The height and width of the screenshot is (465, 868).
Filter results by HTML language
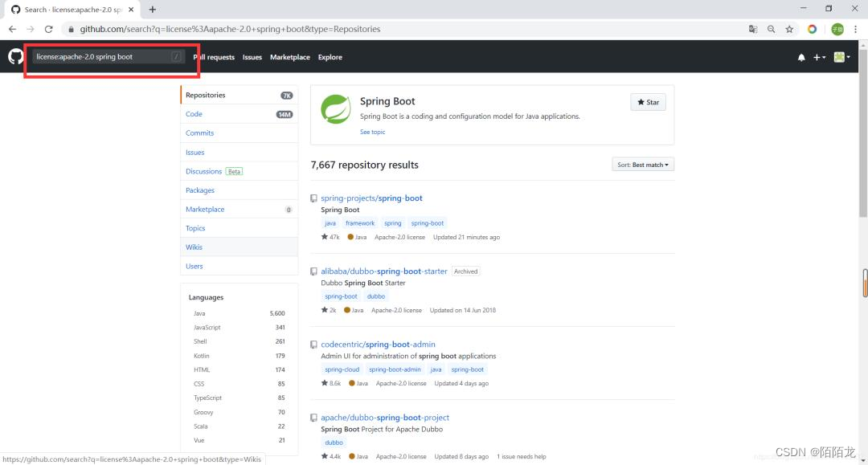240,369
